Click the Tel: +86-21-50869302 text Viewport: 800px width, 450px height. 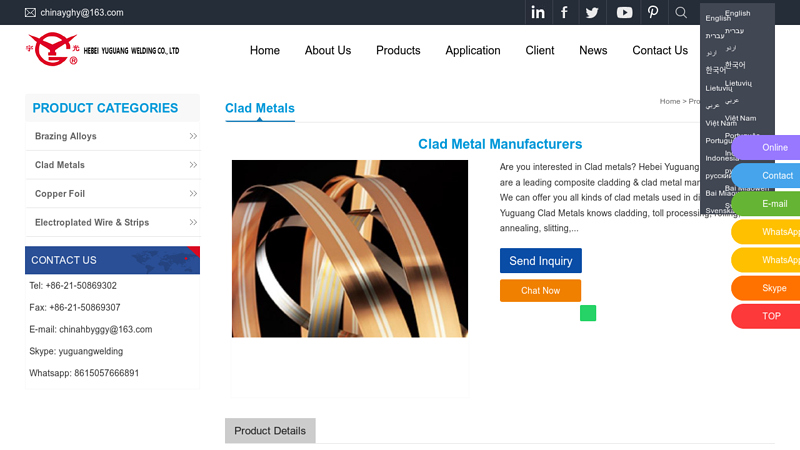[x=73, y=286]
